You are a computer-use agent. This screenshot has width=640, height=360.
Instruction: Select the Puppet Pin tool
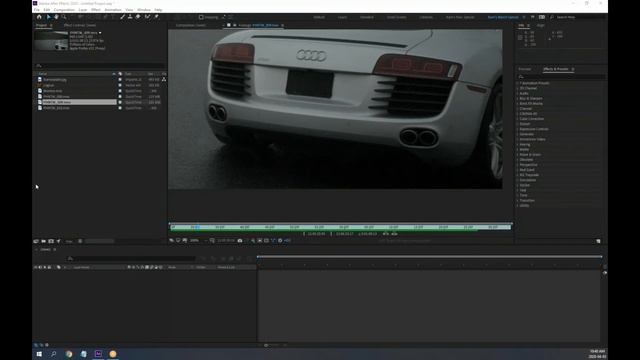pos(156,17)
